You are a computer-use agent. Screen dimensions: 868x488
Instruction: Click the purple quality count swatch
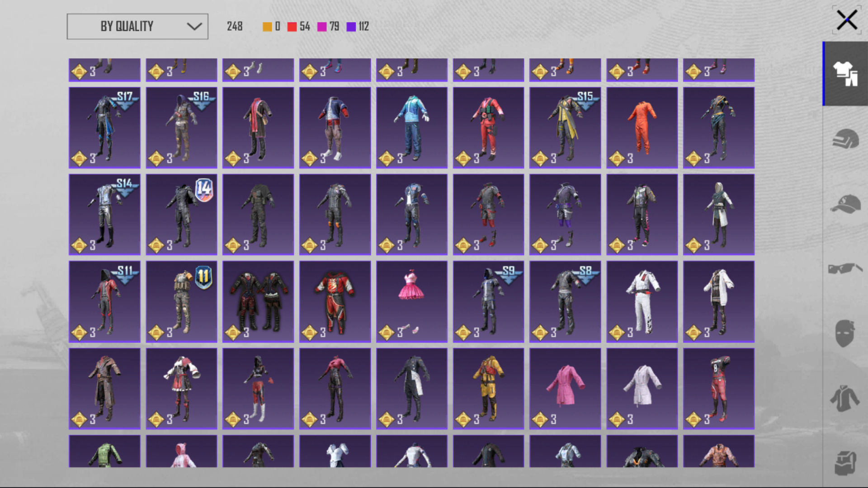click(x=351, y=27)
